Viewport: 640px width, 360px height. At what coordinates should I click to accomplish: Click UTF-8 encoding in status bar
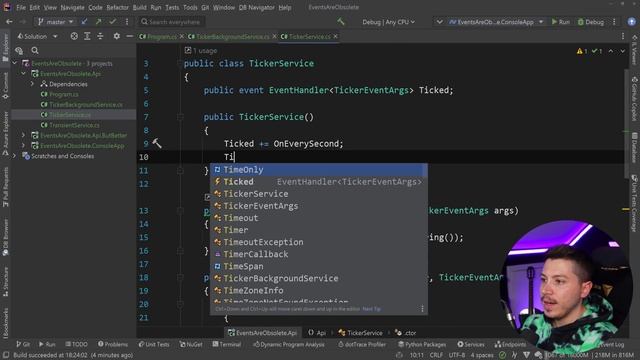457,355
